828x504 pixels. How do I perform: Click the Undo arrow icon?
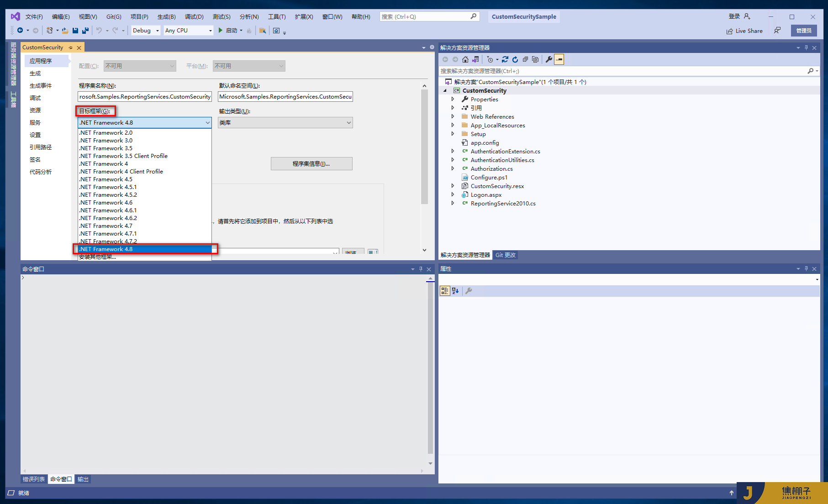(99, 31)
